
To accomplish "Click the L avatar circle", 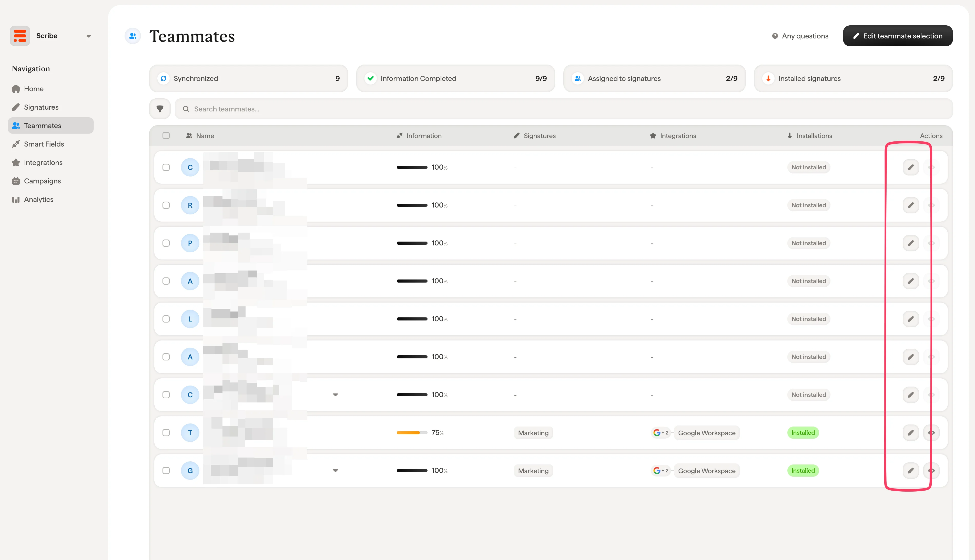I will tap(190, 319).
